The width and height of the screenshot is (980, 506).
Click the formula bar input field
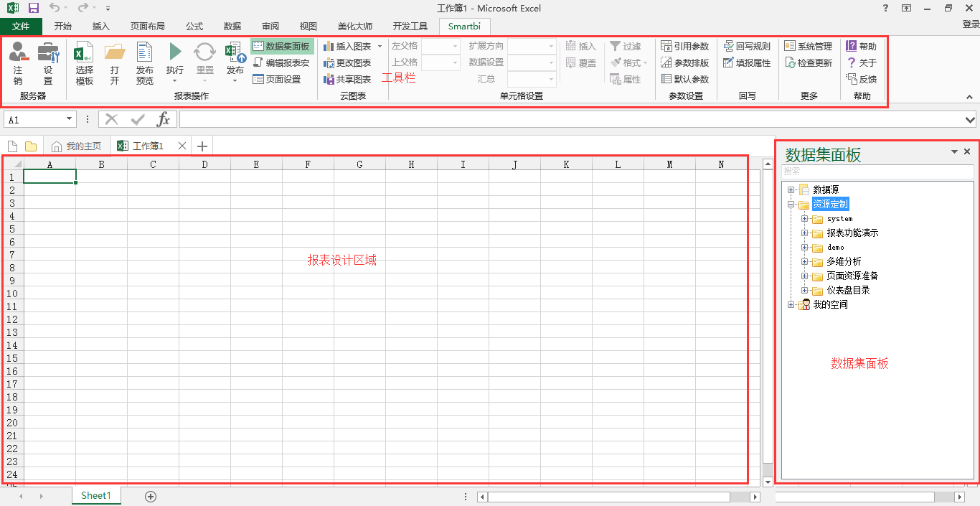(x=572, y=119)
